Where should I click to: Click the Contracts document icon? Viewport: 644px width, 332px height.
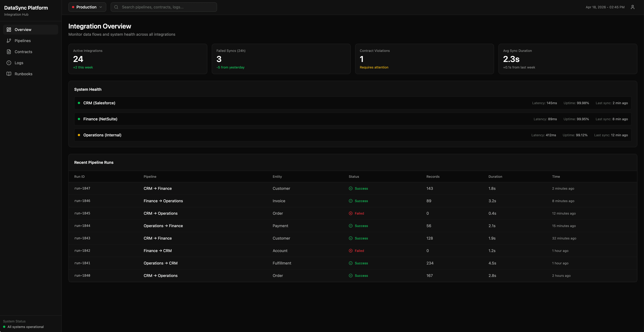point(9,52)
